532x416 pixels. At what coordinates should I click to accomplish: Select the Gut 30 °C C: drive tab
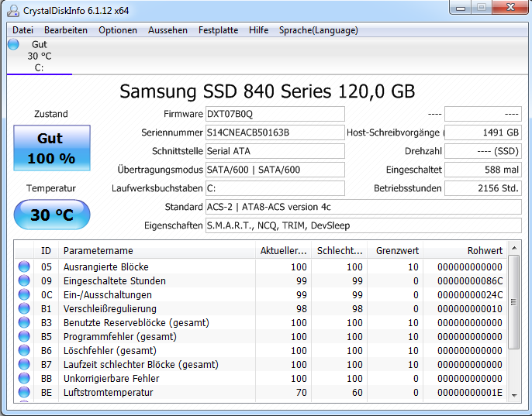40,56
